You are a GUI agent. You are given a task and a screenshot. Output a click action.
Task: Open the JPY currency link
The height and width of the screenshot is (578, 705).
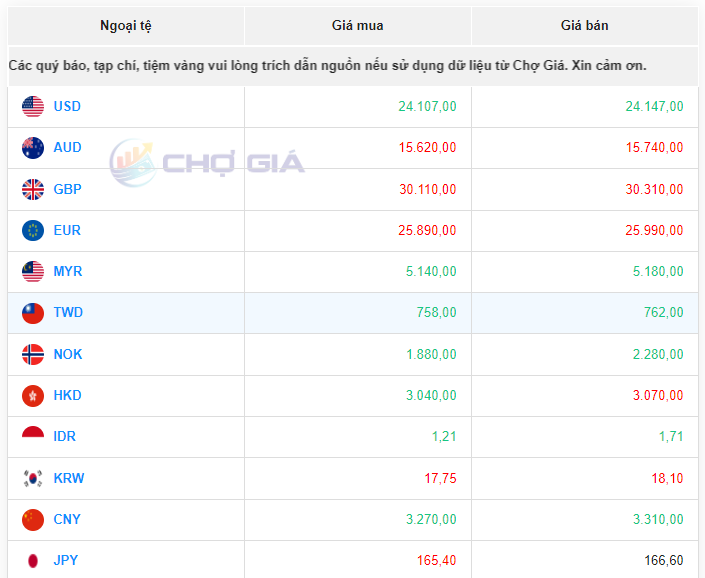coord(67,561)
